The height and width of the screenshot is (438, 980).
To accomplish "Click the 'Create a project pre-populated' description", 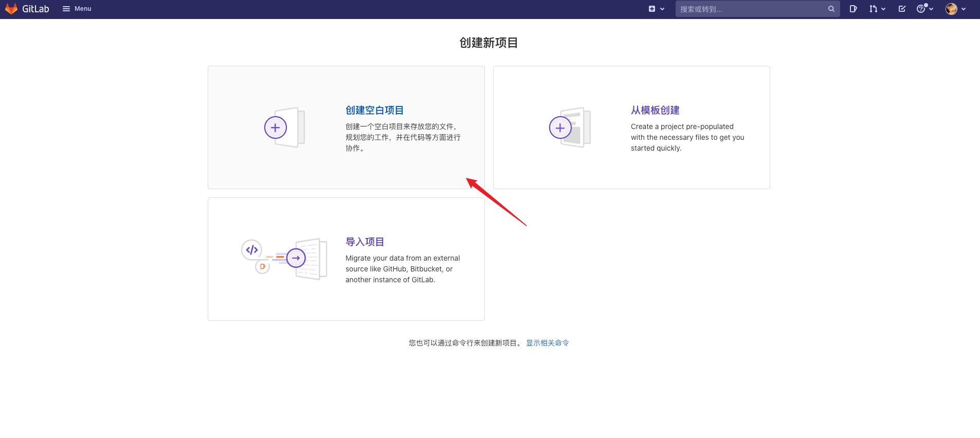I will (687, 137).
